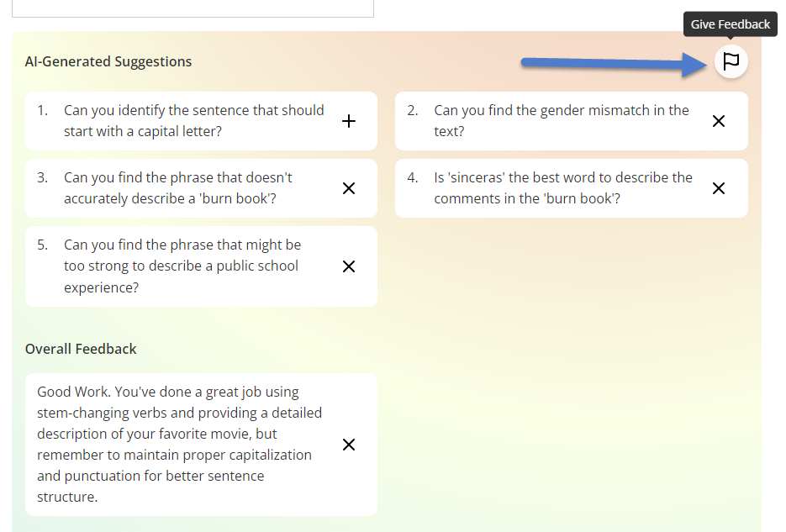Remove the 'sinceras' word suggestion
Image resolution: width=786 pixels, height=532 pixels.
coord(718,188)
